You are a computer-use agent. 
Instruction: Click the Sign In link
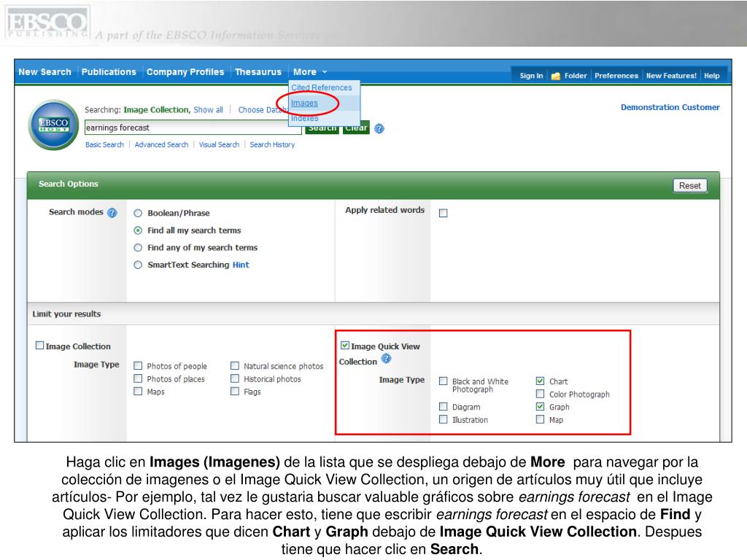(531, 76)
